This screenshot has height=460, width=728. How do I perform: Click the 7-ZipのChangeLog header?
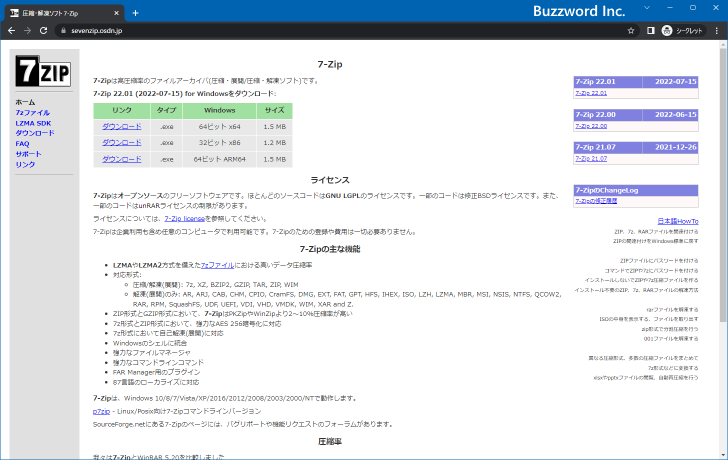point(636,190)
